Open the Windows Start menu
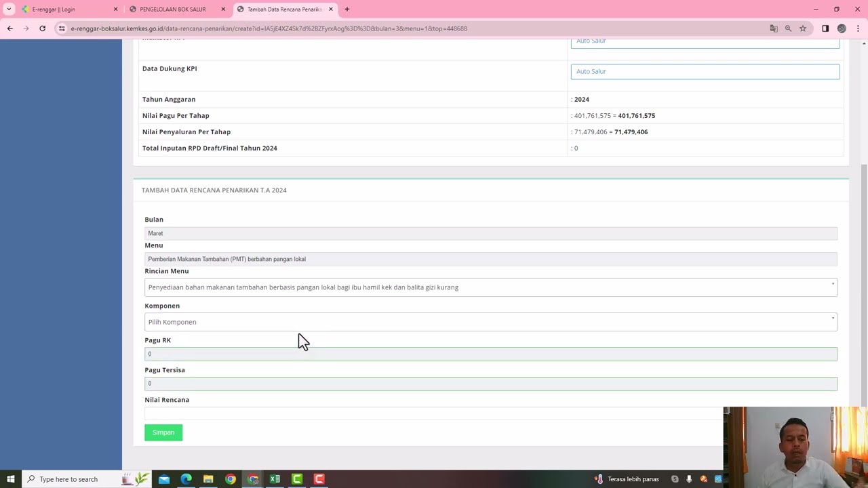This screenshot has width=868, height=488. pos(11,479)
